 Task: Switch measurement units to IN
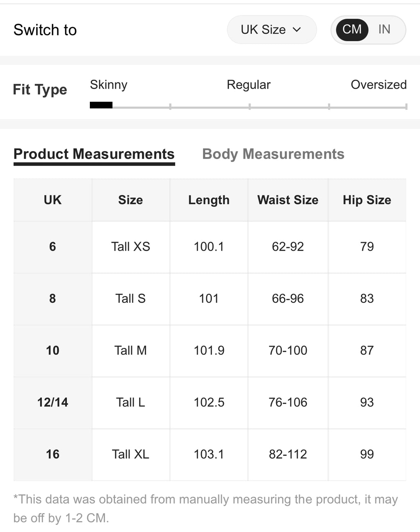[384, 30]
